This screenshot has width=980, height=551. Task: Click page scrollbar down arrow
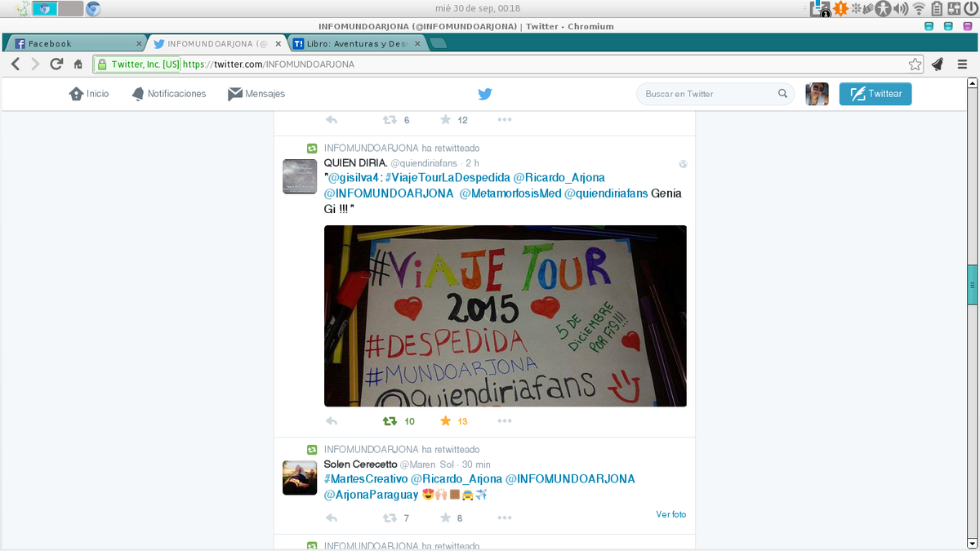click(972, 543)
